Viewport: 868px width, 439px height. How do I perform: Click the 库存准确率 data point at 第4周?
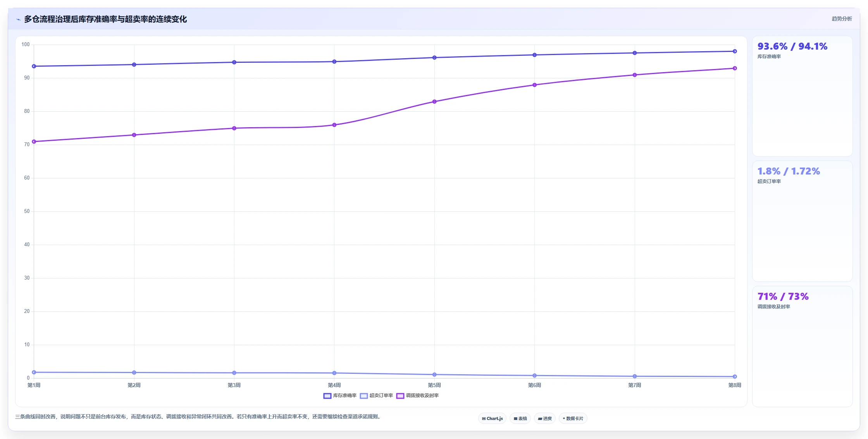tap(334, 62)
